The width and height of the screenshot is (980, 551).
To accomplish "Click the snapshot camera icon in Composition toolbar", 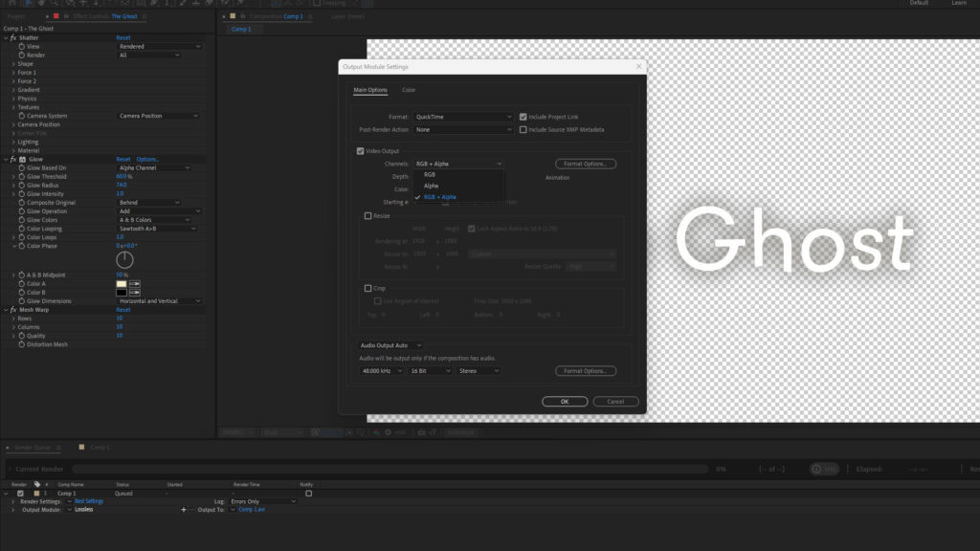I will coord(421,431).
